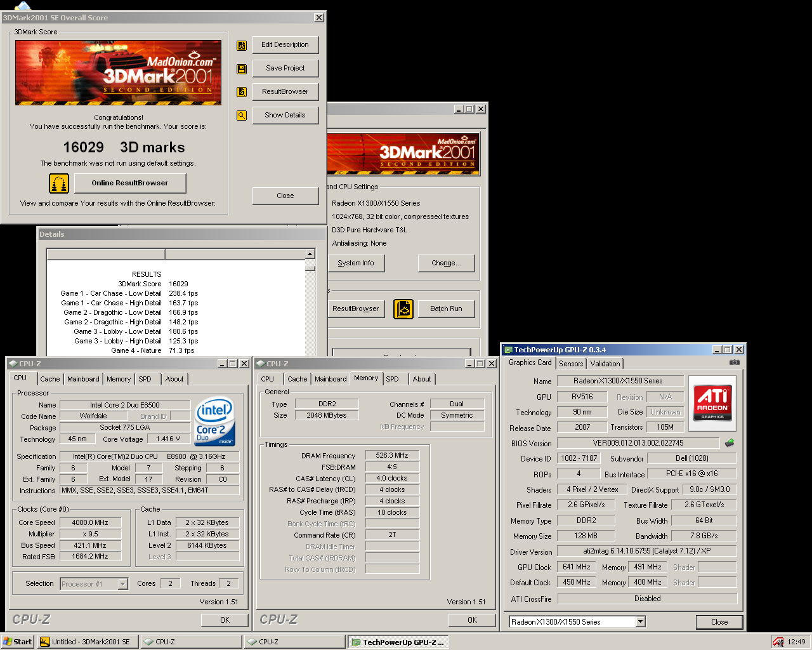
Task: Expand the Processor #1 selection dropdown
Action: click(123, 584)
